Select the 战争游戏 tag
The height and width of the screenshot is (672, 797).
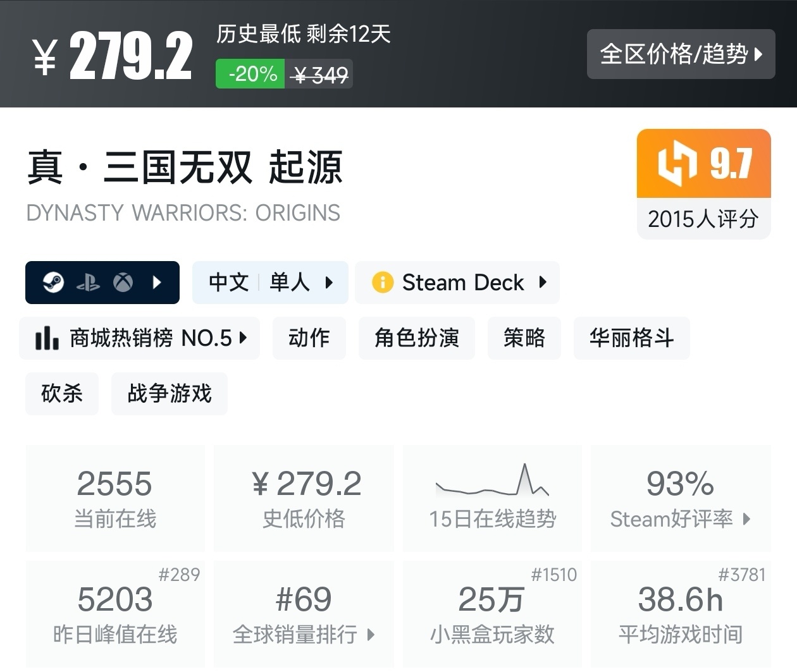pos(170,394)
